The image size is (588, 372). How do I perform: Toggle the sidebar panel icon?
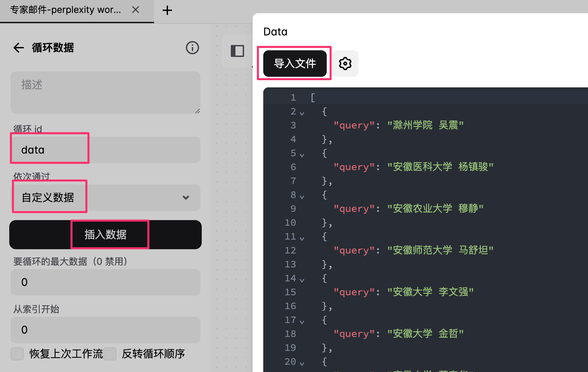[237, 51]
